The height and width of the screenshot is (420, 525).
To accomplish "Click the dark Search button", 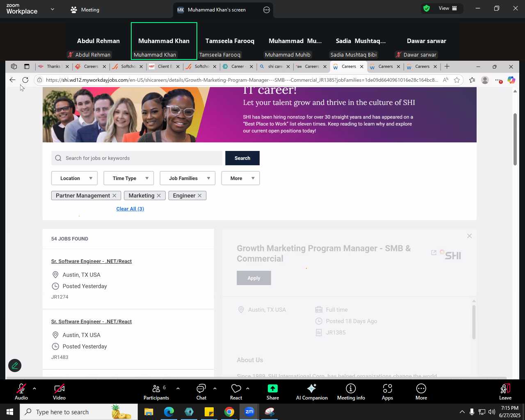I will pyautogui.click(x=242, y=158).
